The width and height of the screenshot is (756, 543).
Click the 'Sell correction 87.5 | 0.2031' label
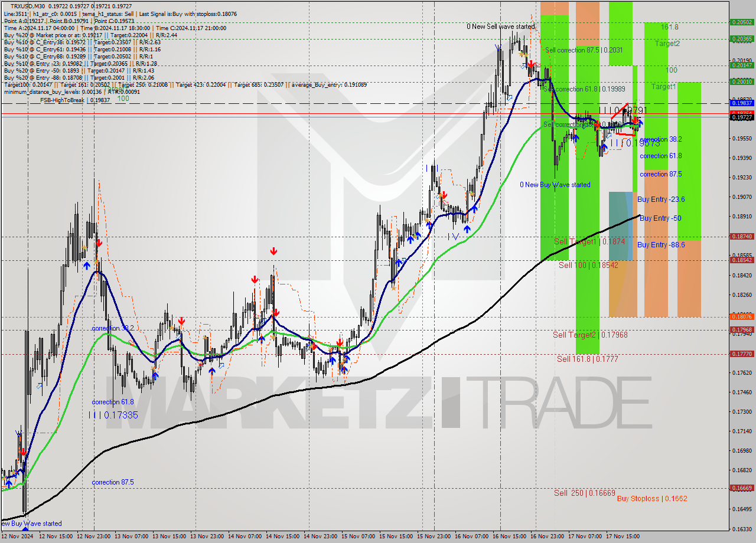584,50
